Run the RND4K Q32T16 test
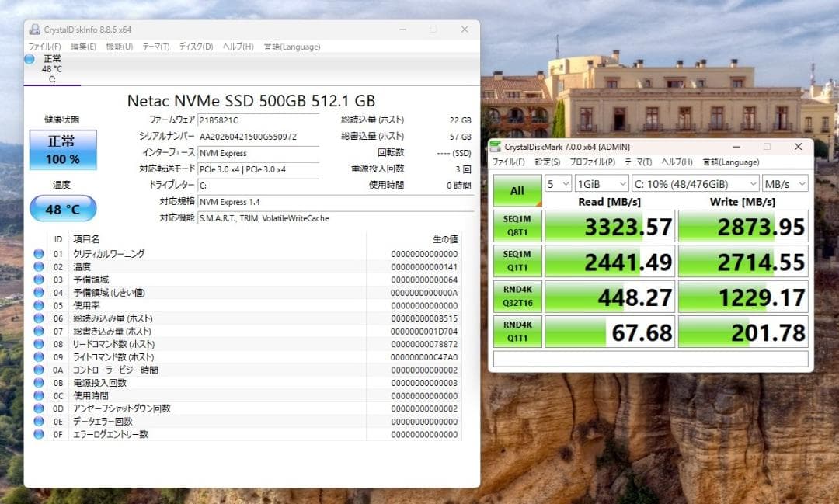 (517, 297)
